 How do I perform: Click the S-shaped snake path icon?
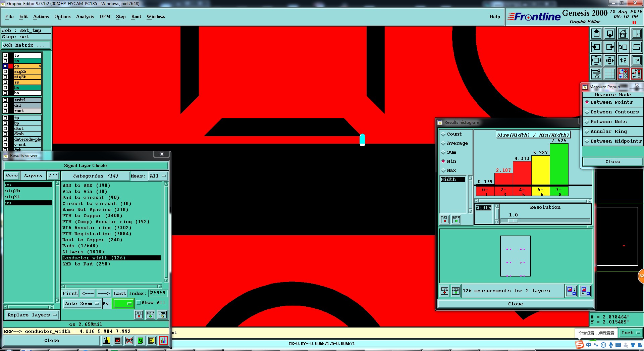pyautogui.click(x=637, y=47)
